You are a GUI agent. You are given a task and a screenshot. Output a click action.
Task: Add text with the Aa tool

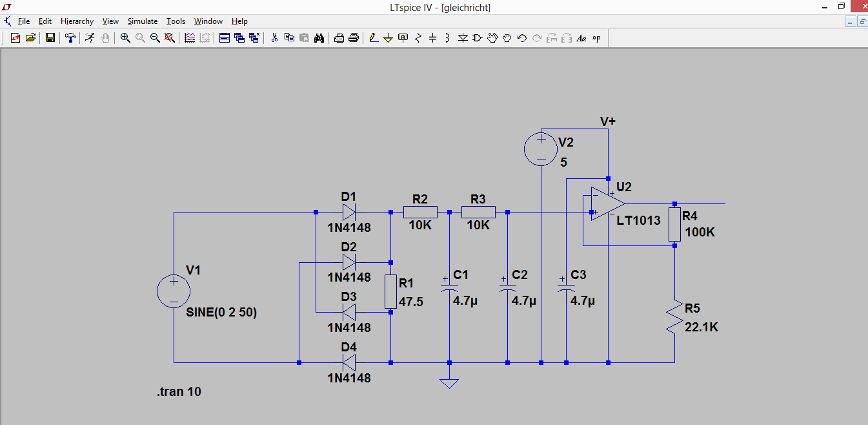click(581, 38)
